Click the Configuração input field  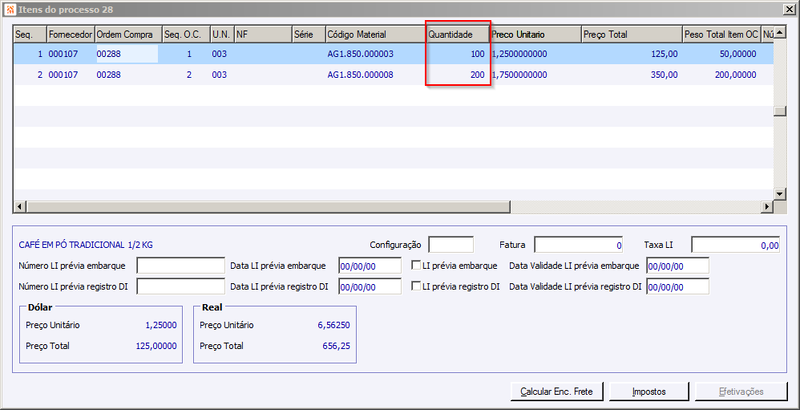(451, 245)
